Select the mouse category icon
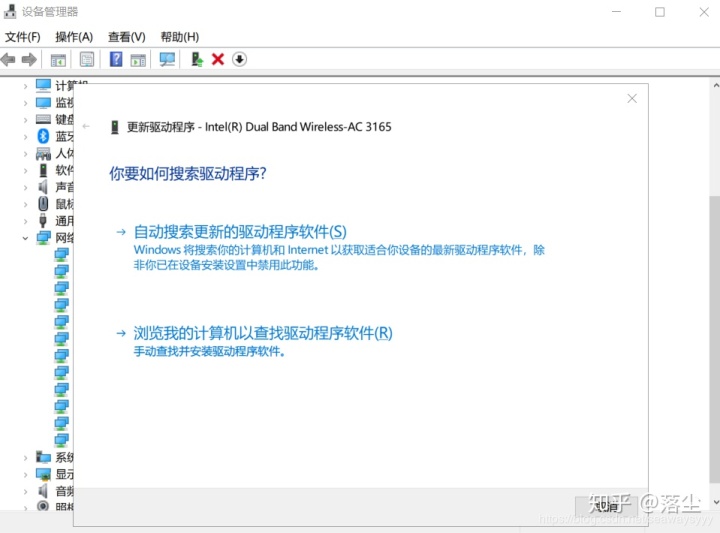This screenshot has height=533, width=720. click(43, 204)
